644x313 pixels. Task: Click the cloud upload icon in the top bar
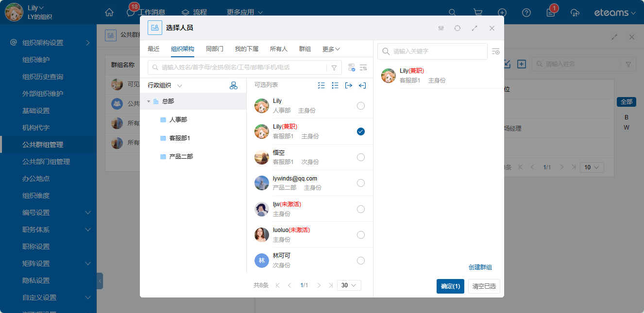[575, 13]
